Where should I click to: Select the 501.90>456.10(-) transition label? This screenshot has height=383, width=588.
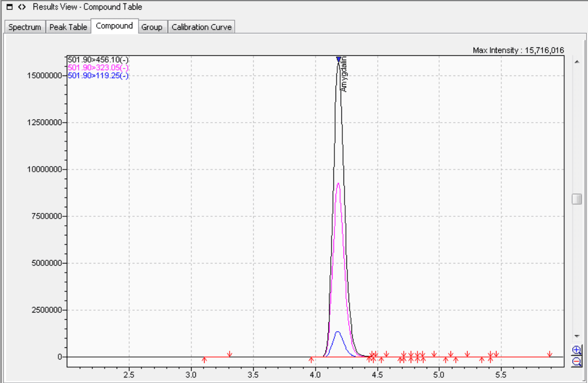98,60
